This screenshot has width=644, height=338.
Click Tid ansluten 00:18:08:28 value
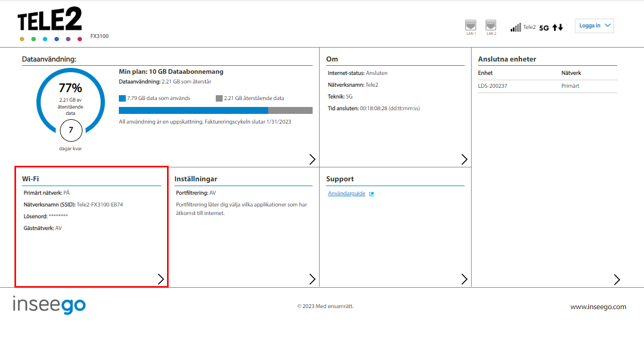(374, 108)
